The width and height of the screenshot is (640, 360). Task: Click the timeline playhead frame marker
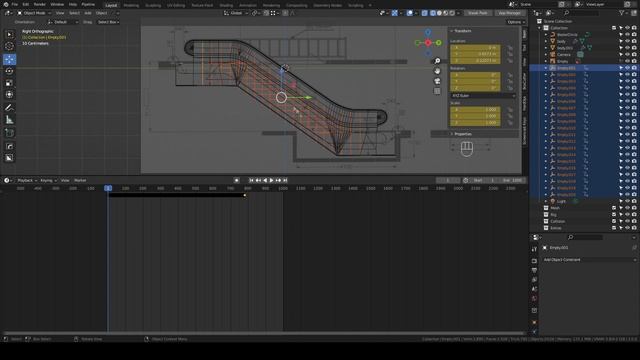[108, 188]
